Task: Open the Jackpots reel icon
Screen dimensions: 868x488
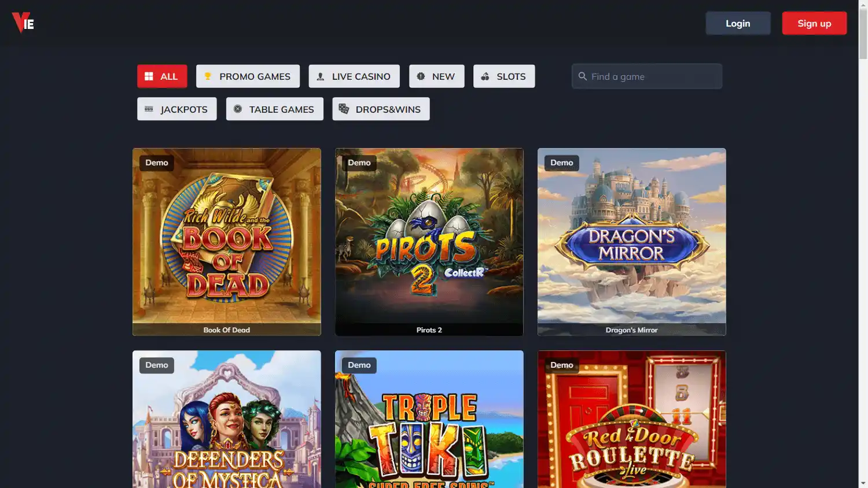Action: coord(149,109)
